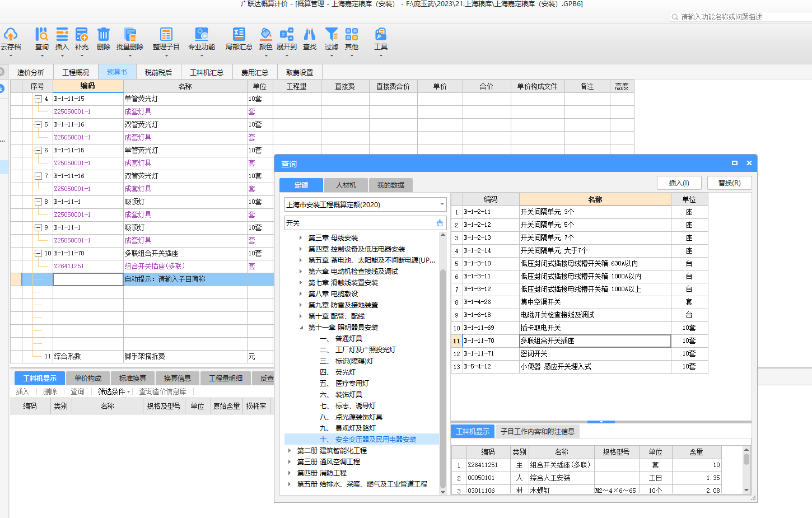Click 删除 in bottom panel toolbar
Viewport: 812px width, 518px height.
point(50,391)
